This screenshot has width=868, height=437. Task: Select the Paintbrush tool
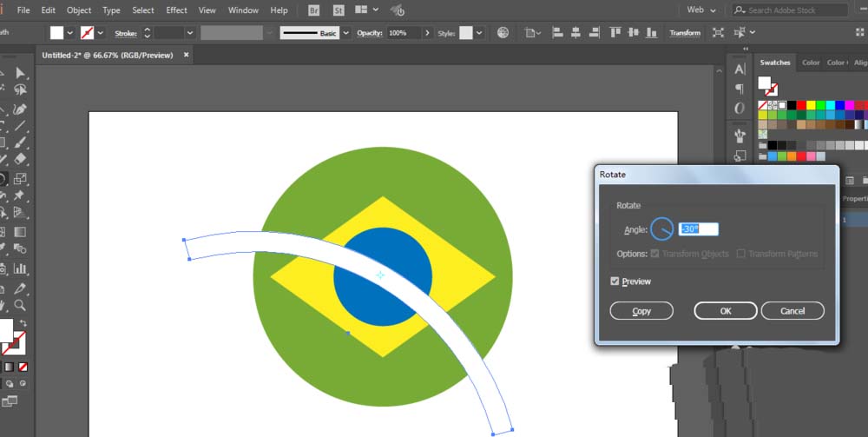21,142
